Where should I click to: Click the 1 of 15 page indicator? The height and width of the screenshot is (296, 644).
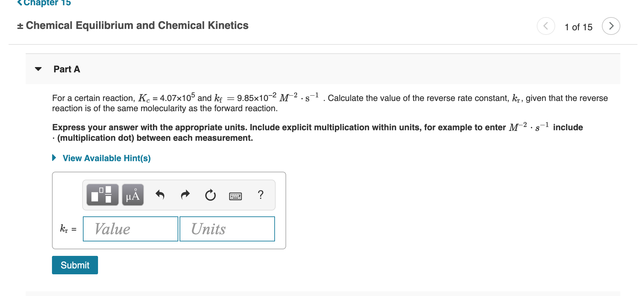pyautogui.click(x=578, y=27)
